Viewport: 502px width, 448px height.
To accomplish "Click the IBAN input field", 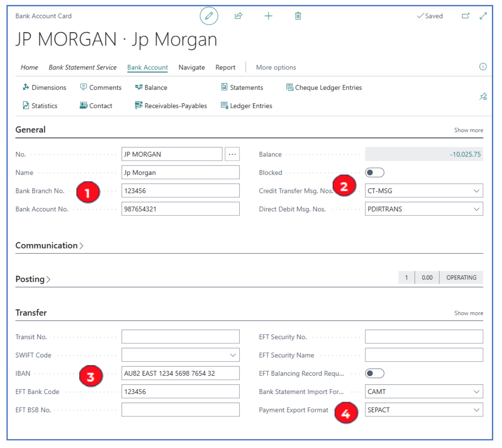I will point(180,373).
